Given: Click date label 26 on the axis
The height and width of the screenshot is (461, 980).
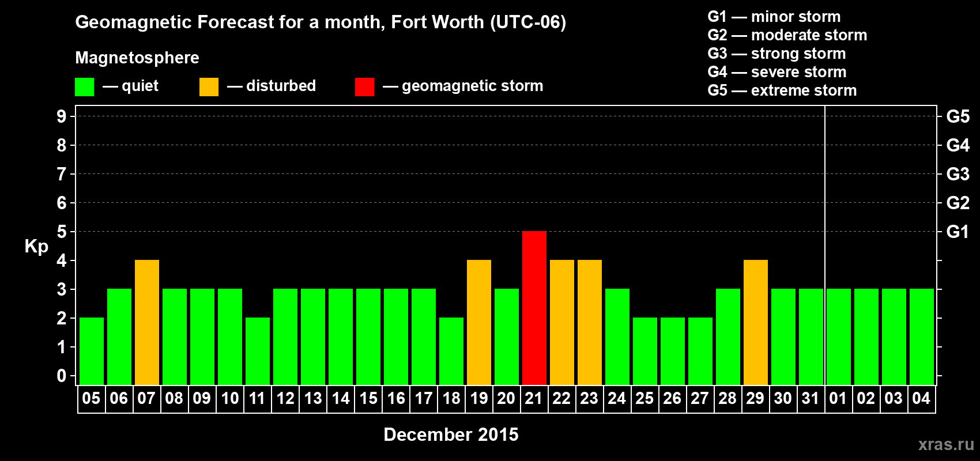Looking at the screenshot, I should (x=672, y=398).
